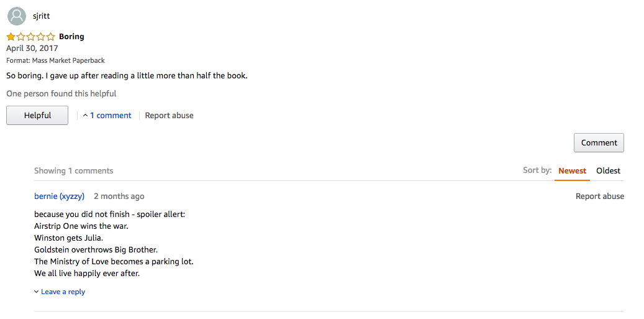Report abuse on bernie's comment
Image resolution: width=644 pixels, height=319 pixels.
(600, 196)
